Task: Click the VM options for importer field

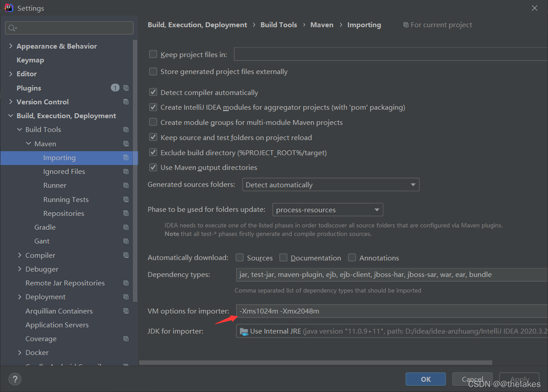Action: 392,311
